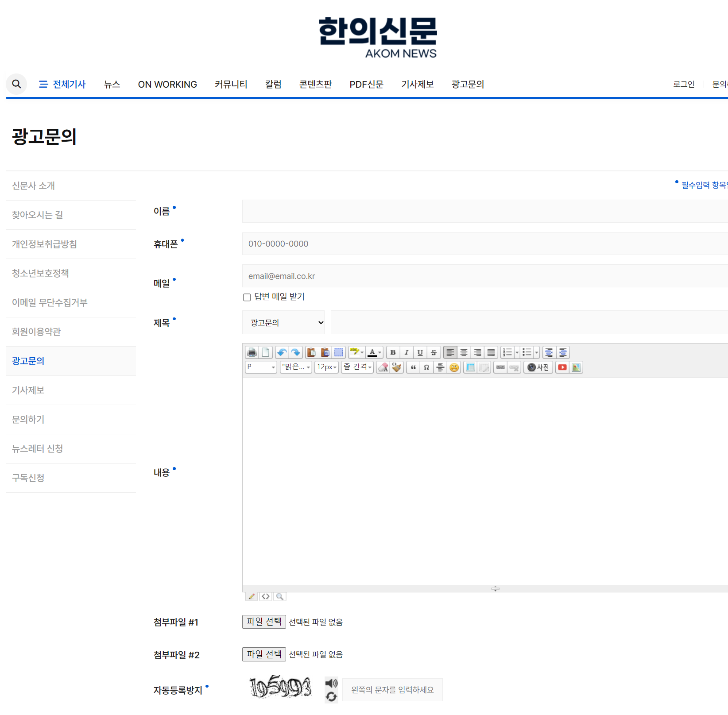Click the YouTube video insert icon
The image size is (728, 715).
point(562,367)
